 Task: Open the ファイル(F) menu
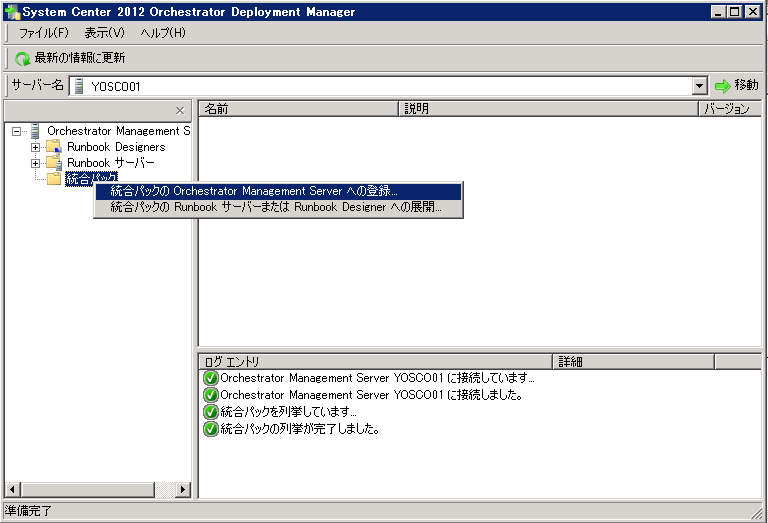pyautogui.click(x=43, y=33)
